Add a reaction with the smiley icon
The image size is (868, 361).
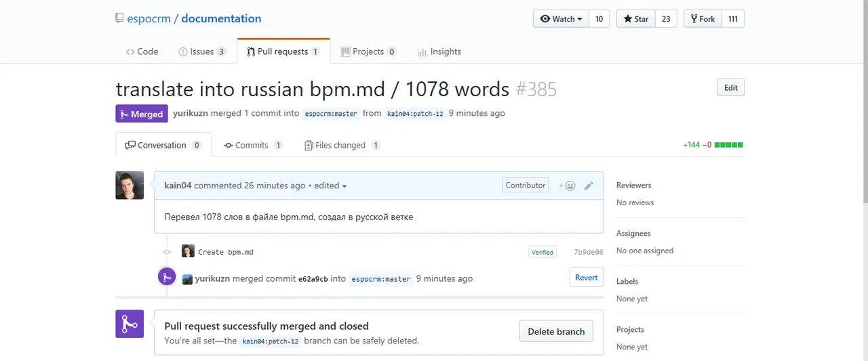tap(567, 186)
